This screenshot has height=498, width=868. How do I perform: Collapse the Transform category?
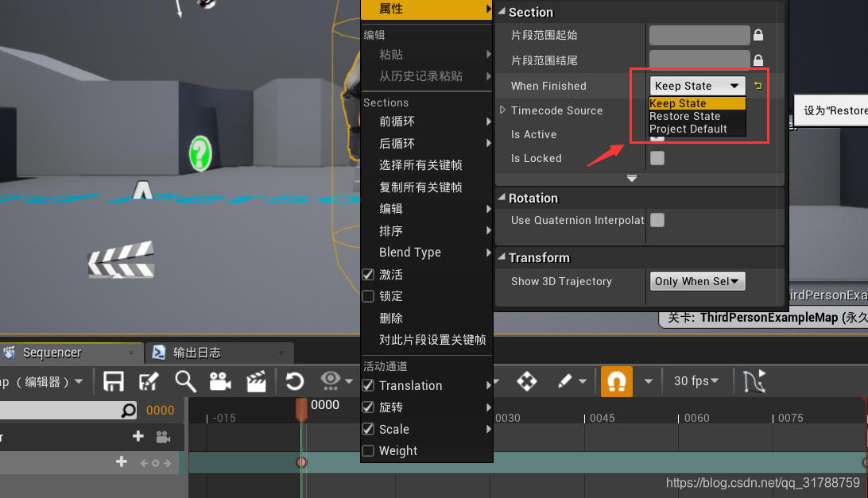pos(502,257)
